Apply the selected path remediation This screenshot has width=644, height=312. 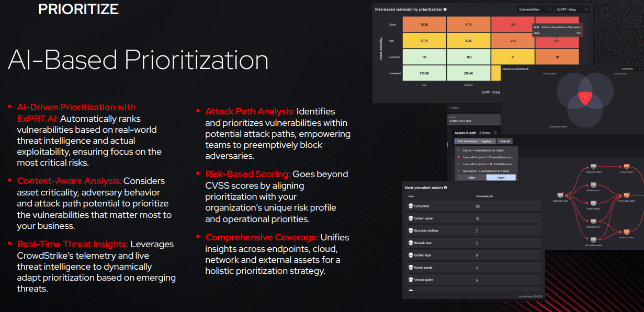click(x=501, y=178)
